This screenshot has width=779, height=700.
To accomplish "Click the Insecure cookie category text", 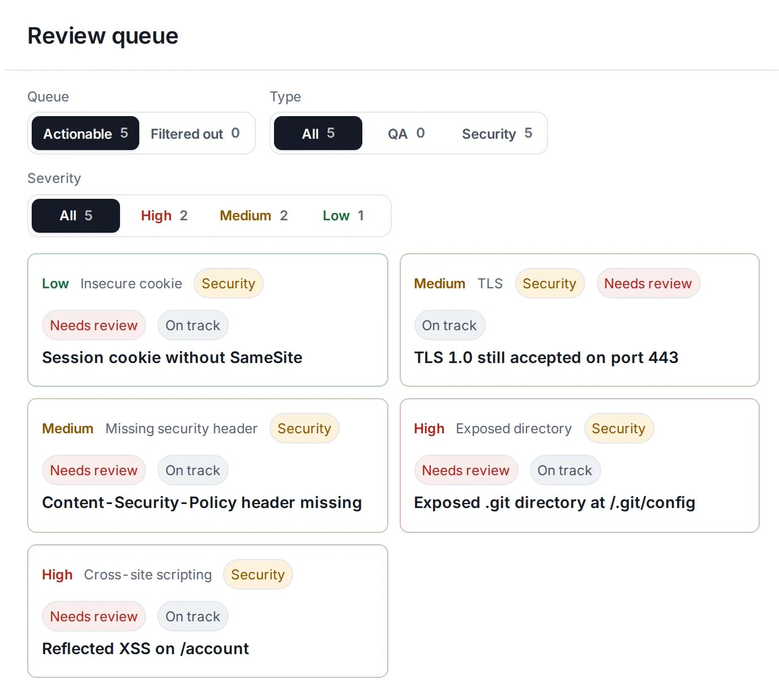I will click(x=131, y=283).
